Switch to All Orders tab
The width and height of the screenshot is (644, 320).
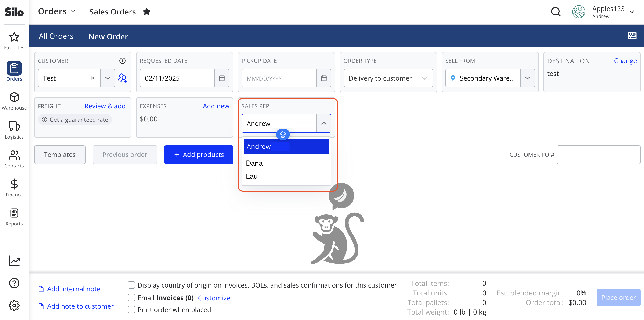coord(56,36)
